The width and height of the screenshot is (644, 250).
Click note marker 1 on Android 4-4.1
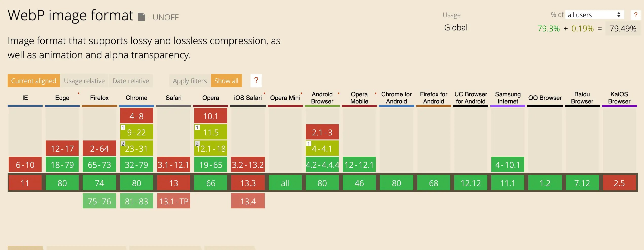pyautogui.click(x=309, y=144)
